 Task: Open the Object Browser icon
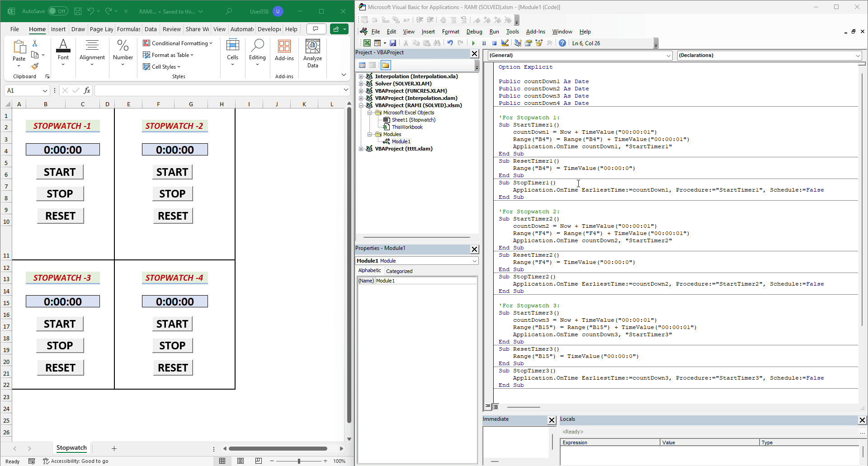(539, 43)
